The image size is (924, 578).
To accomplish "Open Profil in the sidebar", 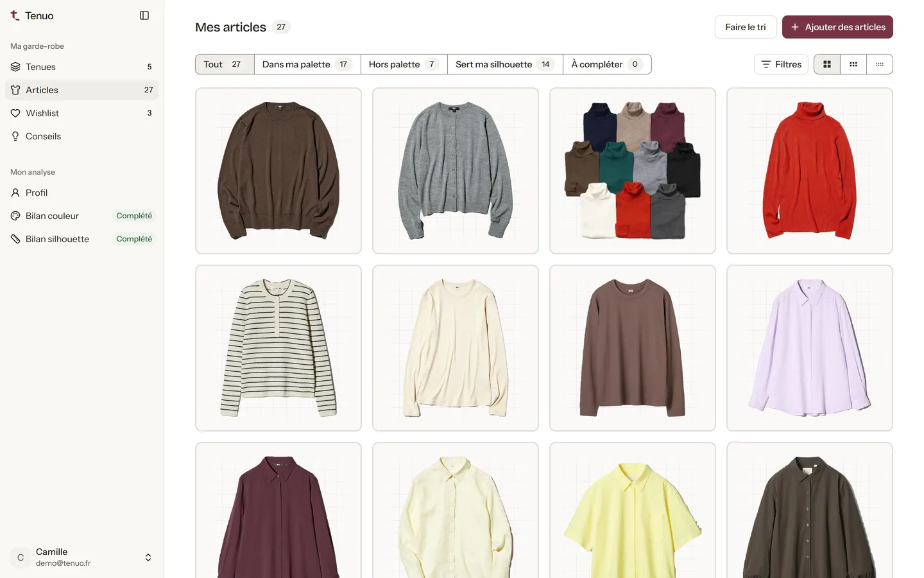I will [81, 193].
